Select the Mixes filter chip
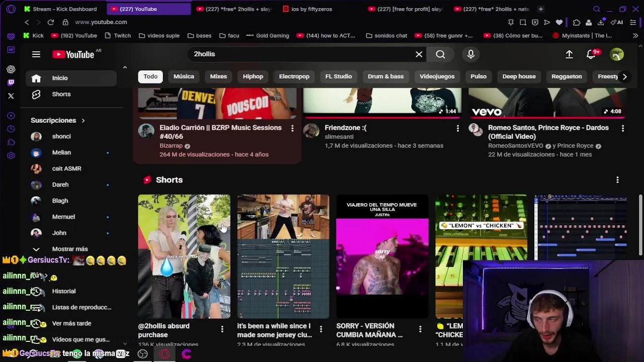Image resolution: width=644 pixels, height=362 pixels. [218, 76]
